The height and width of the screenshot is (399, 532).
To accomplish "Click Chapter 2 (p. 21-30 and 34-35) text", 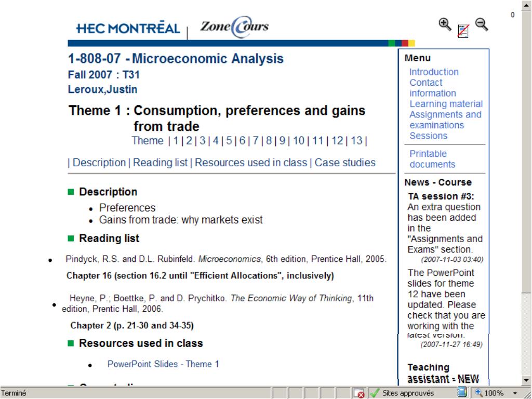I will point(132,325).
